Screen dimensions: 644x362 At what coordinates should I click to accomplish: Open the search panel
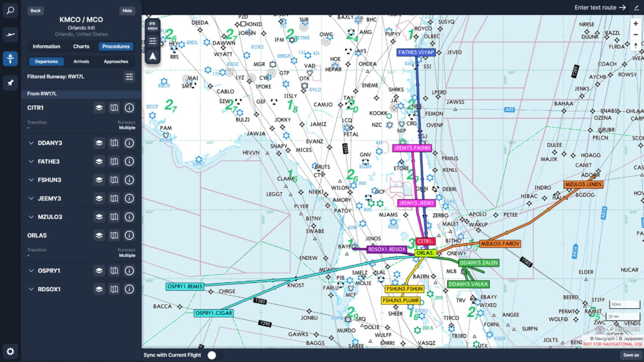tap(10, 10)
